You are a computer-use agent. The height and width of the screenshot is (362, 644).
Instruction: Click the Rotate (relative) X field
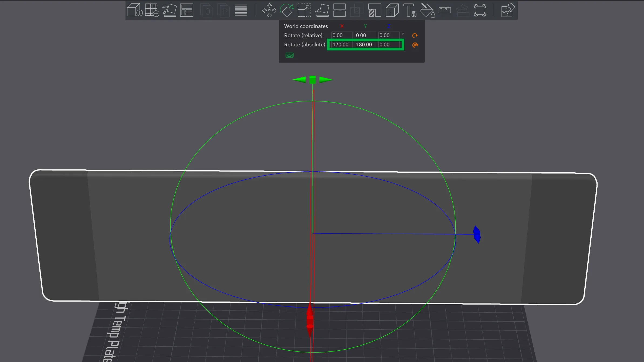342,35
